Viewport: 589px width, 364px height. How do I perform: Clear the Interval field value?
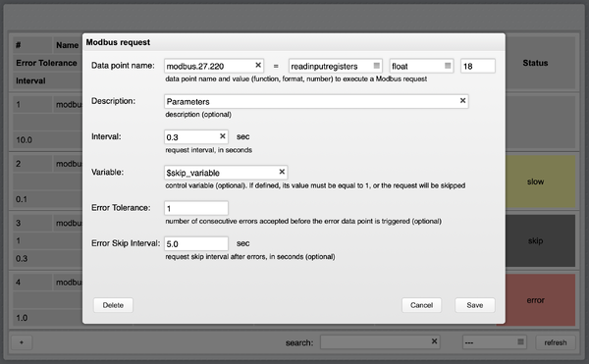223,136
